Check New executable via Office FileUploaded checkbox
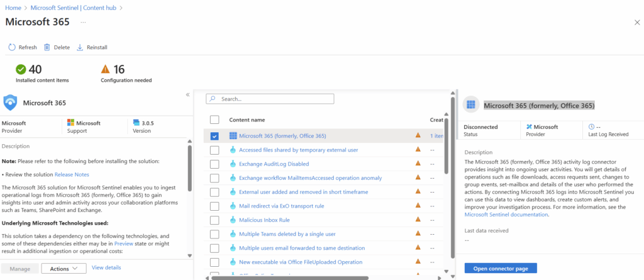Image resolution: width=644 pixels, height=280 pixels. click(x=214, y=262)
